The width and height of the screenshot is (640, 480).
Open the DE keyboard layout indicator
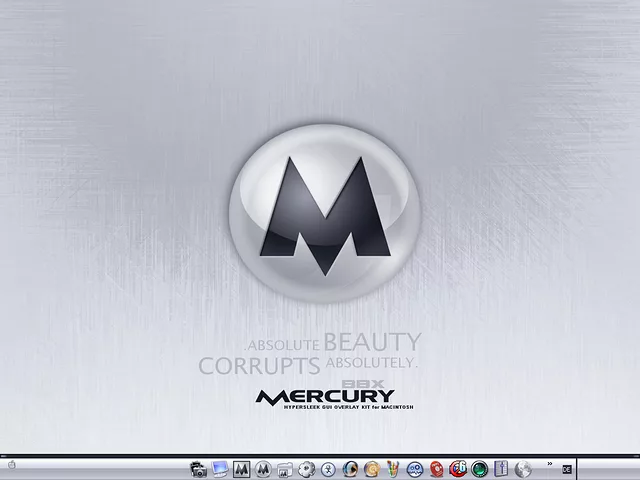[x=567, y=469]
